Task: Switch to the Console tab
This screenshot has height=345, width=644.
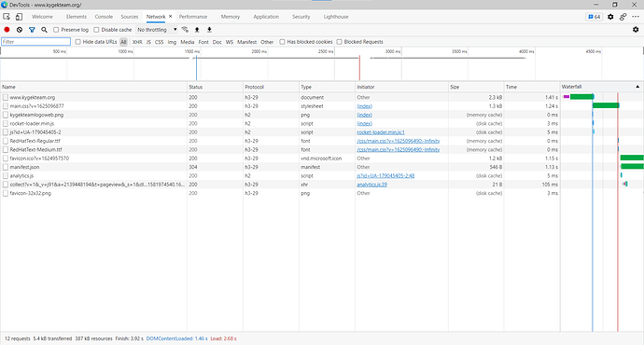Action: (104, 17)
